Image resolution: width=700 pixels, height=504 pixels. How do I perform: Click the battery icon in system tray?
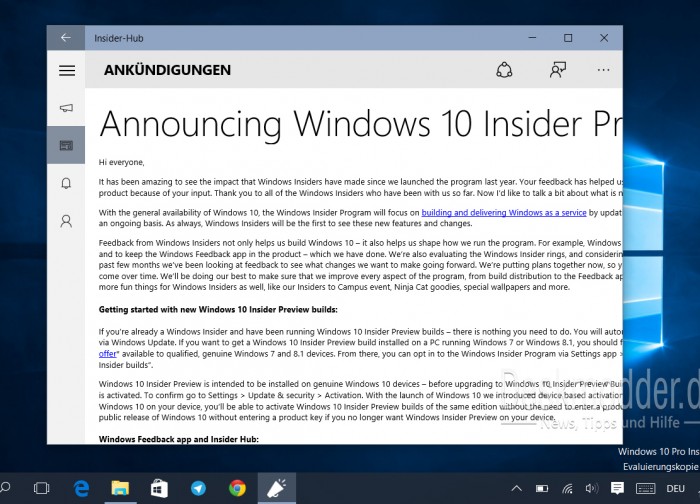tap(542, 488)
